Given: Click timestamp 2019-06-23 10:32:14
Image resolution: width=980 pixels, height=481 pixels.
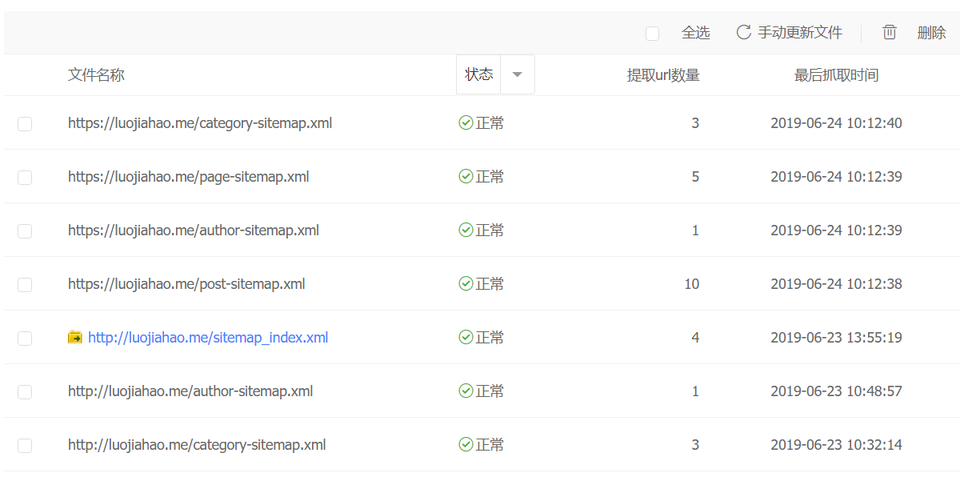Looking at the screenshot, I should 836,445.
